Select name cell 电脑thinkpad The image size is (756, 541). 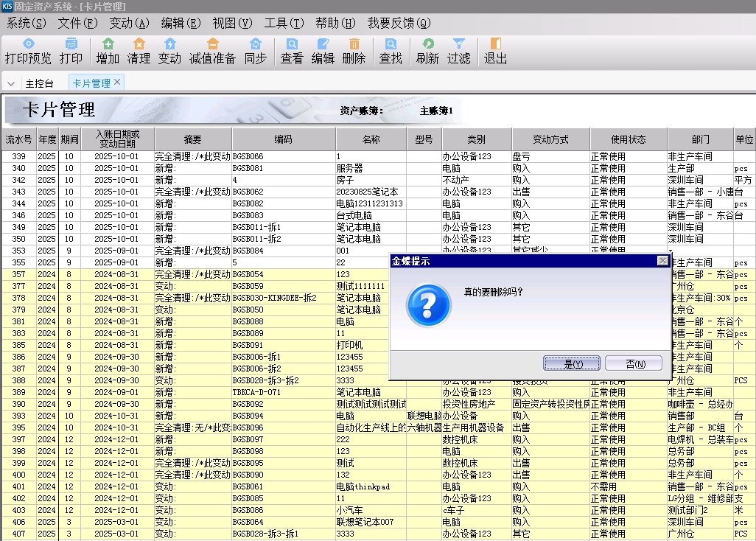pos(371,487)
